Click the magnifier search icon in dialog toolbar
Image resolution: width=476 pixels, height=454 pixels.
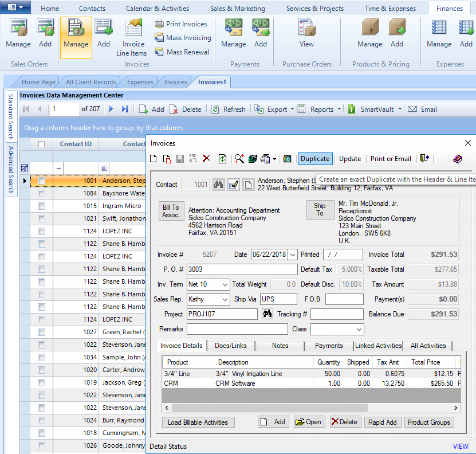tap(239, 159)
